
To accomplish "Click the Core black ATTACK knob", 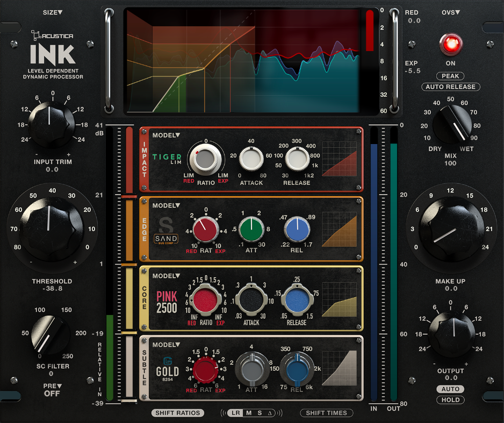I will pos(251,300).
